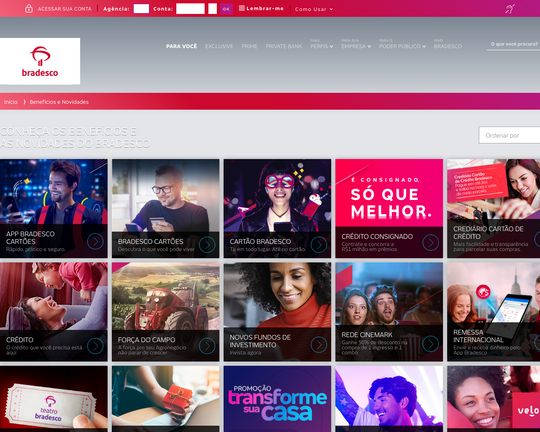Open the Veloe promotional card

tap(494, 399)
